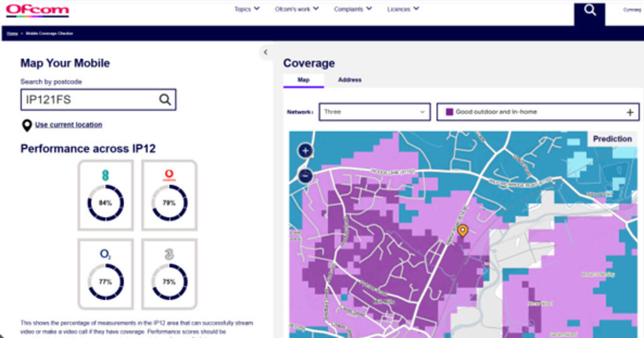
Task: Expand the coverage legend plus button
Action: [630, 112]
